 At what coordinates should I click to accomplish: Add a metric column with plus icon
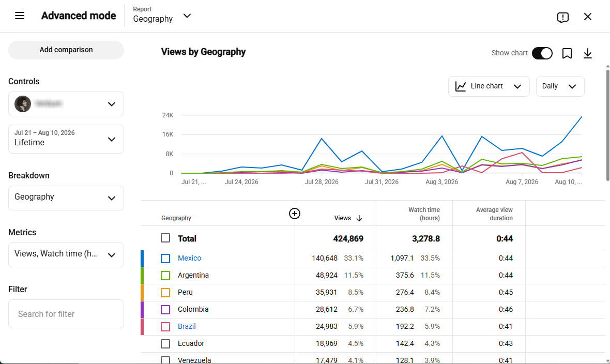295,214
